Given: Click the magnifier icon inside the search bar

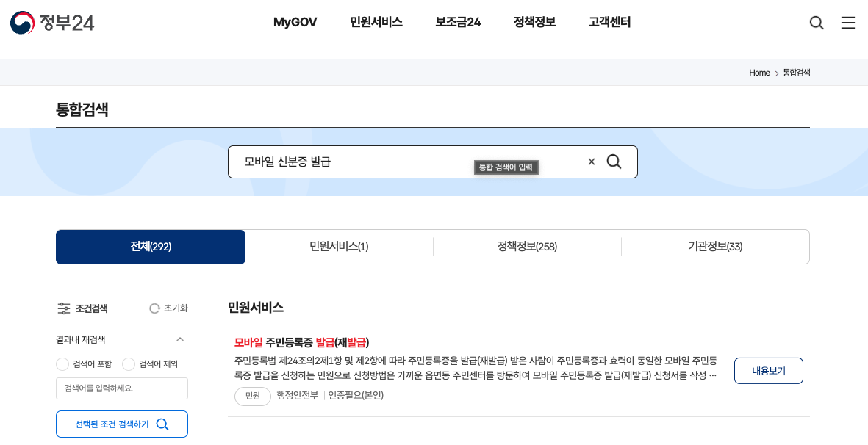Looking at the screenshot, I should pos(614,162).
